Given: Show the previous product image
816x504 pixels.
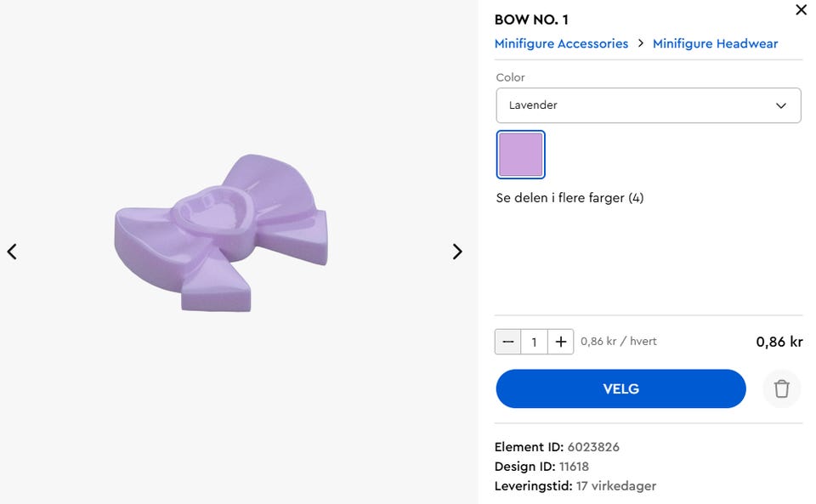Looking at the screenshot, I should (12, 252).
